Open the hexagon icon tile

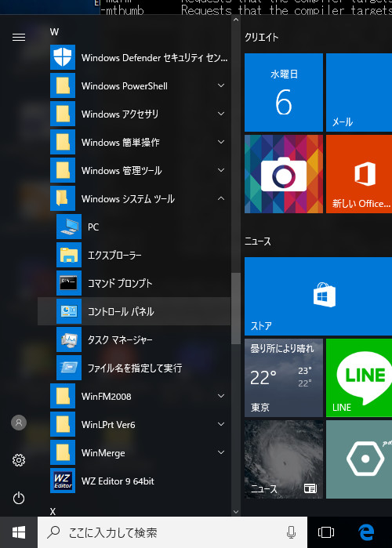[359, 459]
